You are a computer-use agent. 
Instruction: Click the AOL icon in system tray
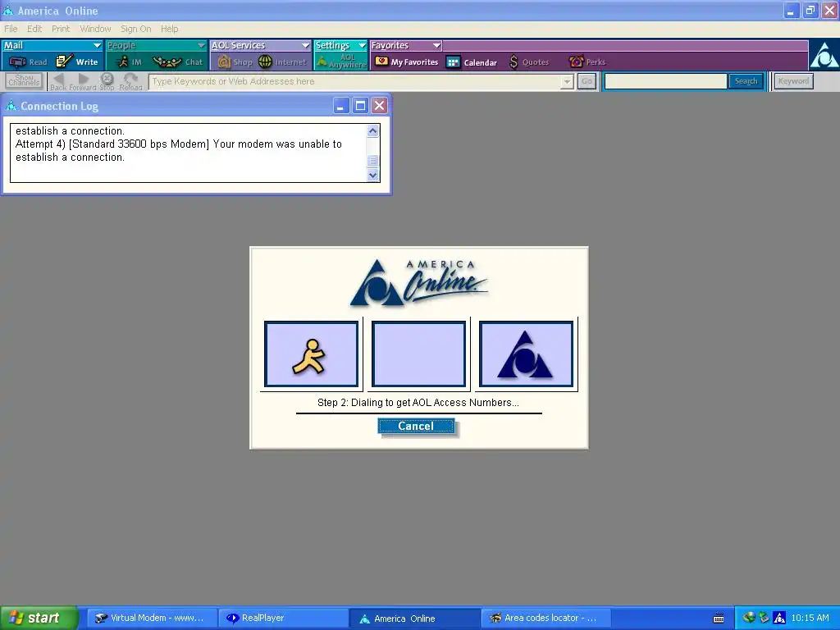[779, 618]
